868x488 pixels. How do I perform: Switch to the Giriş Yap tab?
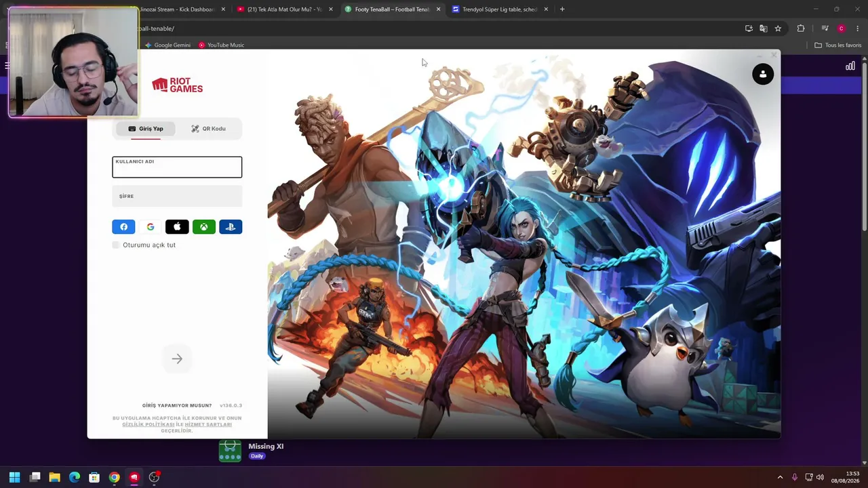point(146,129)
